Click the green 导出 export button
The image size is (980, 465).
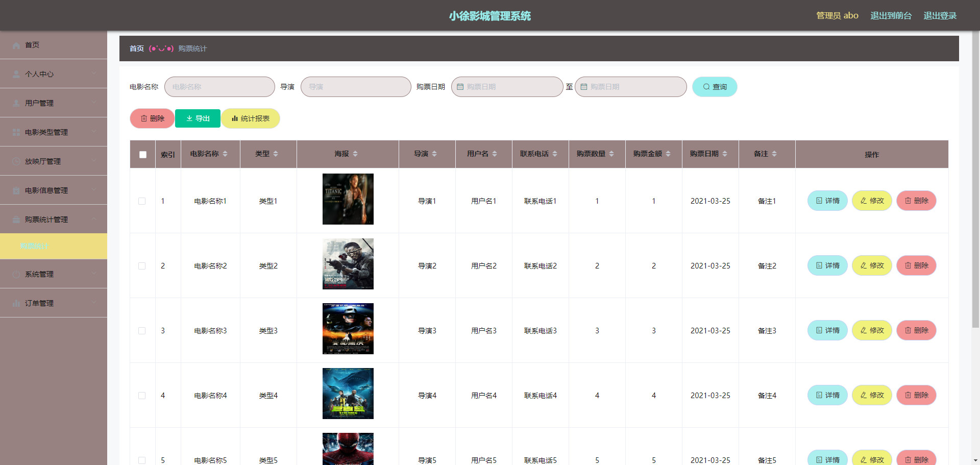point(198,118)
